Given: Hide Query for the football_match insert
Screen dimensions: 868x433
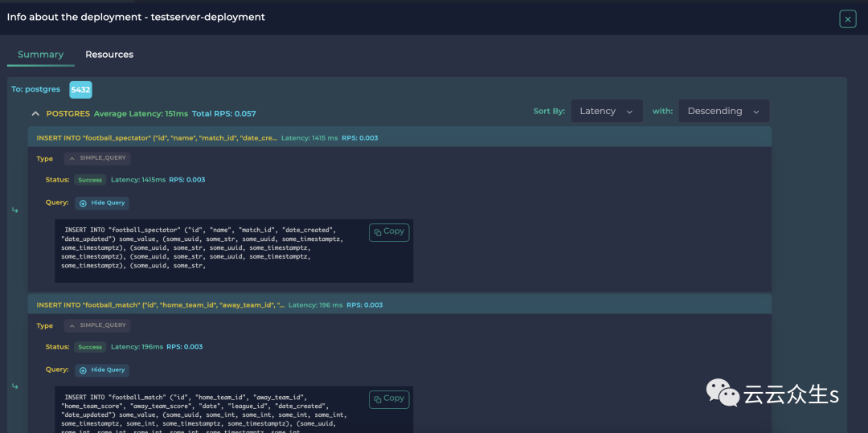Looking at the screenshot, I should click(x=102, y=370).
